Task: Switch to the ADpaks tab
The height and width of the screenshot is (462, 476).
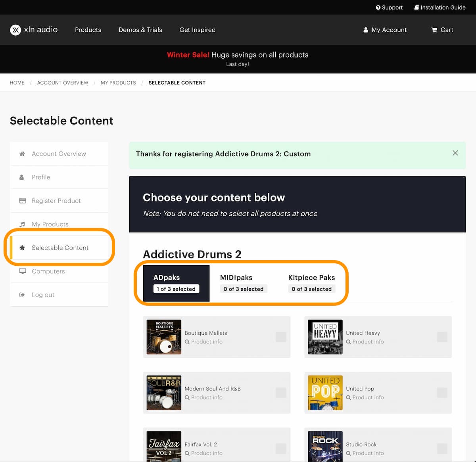Action: click(x=176, y=284)
